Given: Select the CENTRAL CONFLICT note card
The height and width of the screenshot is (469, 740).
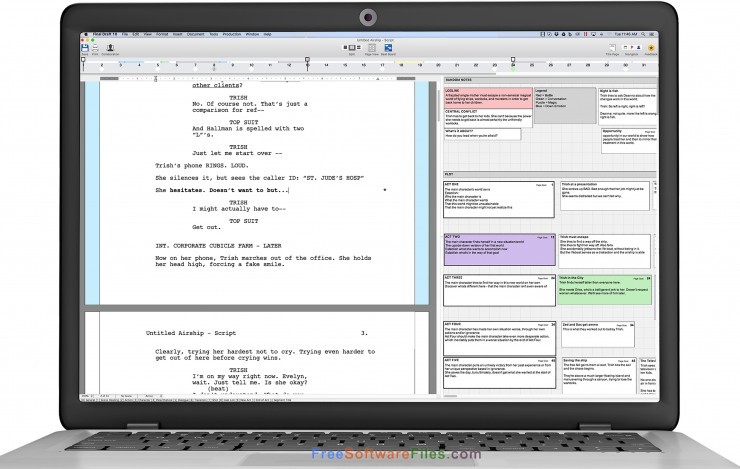Looking at the screenshot, I should point(488,118).
